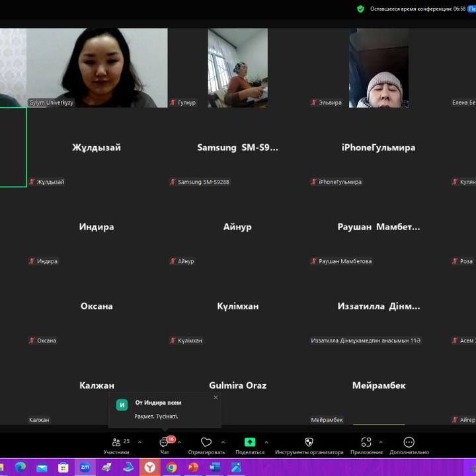
Task: Click the Zoom icon in taskbar
Action: 85,467
